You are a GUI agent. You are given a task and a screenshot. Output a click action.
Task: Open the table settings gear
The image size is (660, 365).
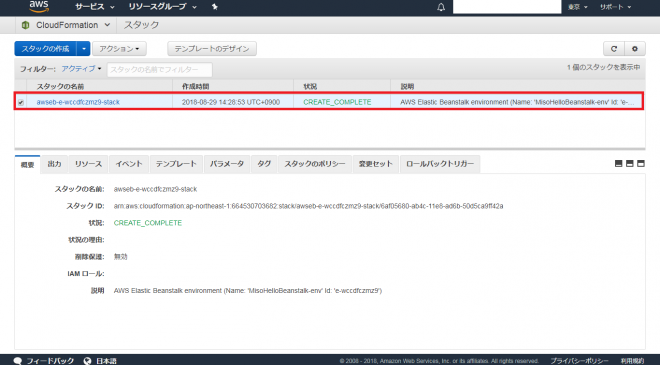coord(635,49)
